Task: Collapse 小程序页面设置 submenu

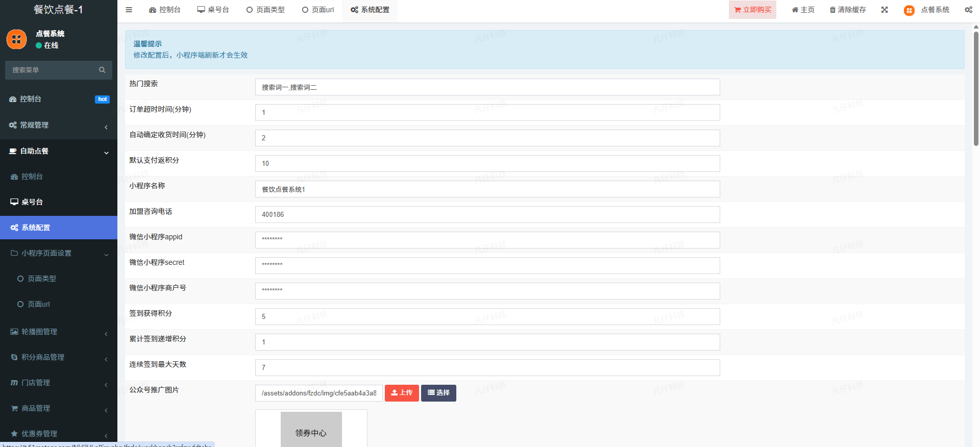Action: (59, 253)
